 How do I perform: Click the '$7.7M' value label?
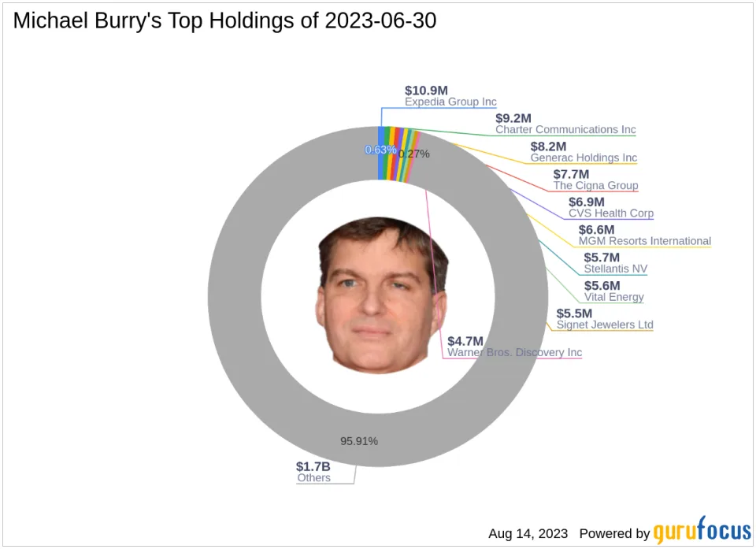(x=571, y=174)
